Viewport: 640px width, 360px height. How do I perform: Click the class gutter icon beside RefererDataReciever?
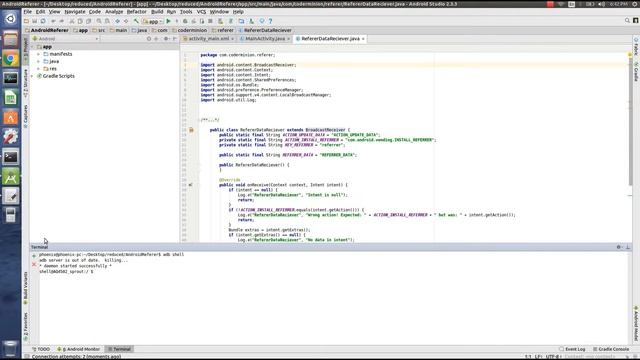pos(191,130)
